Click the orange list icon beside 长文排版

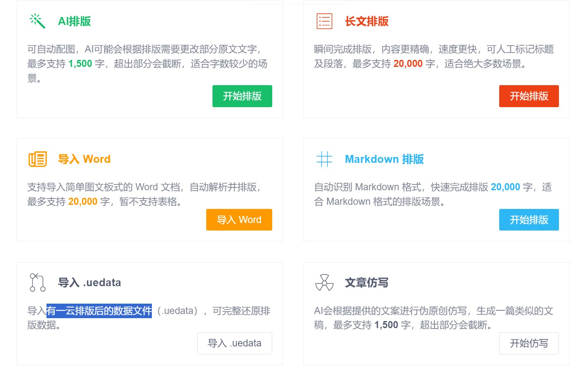325,21
